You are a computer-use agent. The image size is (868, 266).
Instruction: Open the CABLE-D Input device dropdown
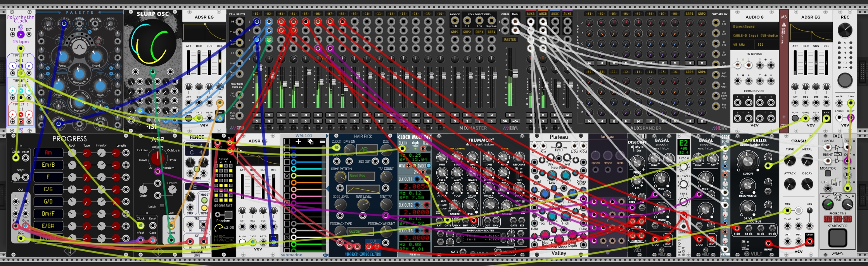(x=754, y=36)
